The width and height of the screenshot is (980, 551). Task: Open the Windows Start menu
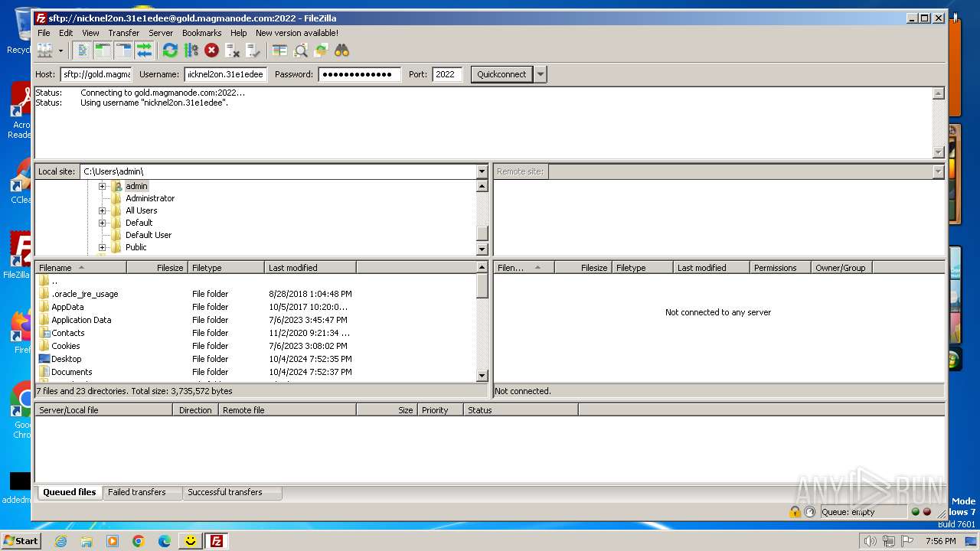(x=21, y=540)
